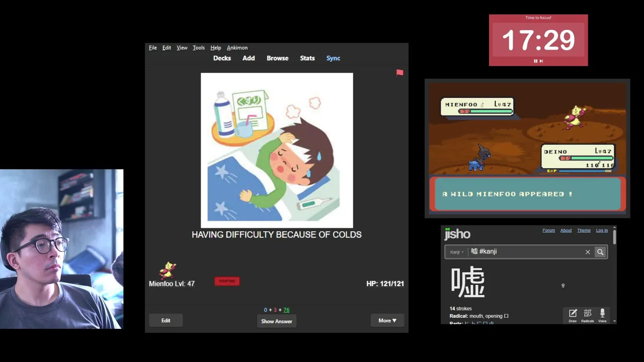This screenshot has width=644, height=362.
Task: Click the Log in link on Jisho
Action: tap(602, 230)
